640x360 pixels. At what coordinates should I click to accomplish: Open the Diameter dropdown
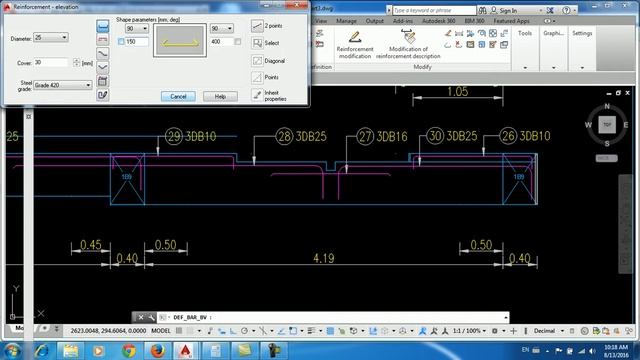pyautogui.click(x=51, y=38)
